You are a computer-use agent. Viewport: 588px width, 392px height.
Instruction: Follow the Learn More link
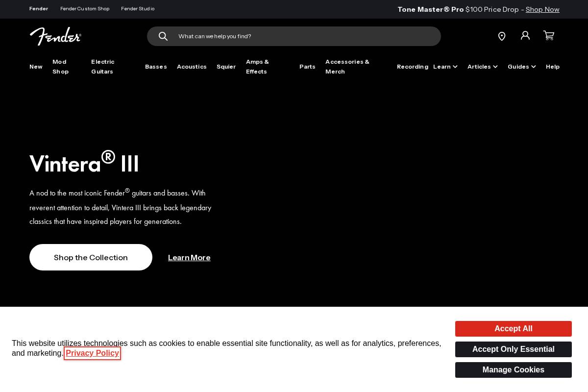click(189, 257)
